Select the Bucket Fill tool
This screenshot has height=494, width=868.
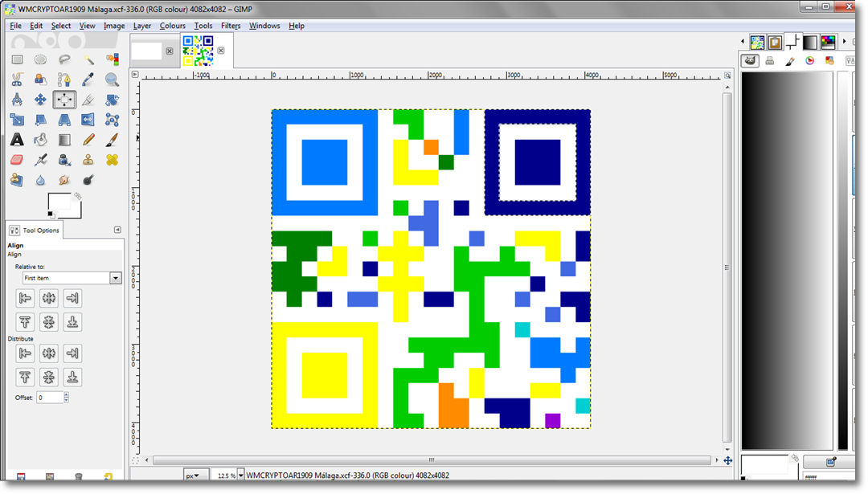[40, 140]
